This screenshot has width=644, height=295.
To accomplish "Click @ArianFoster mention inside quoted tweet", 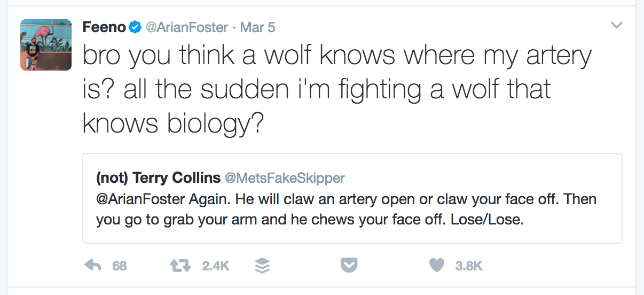I will pyautogui.click(x=140, y=199).
